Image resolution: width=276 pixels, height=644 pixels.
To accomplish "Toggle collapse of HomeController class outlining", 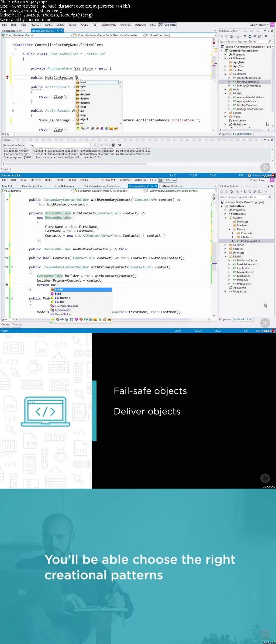I will point(13,54).
